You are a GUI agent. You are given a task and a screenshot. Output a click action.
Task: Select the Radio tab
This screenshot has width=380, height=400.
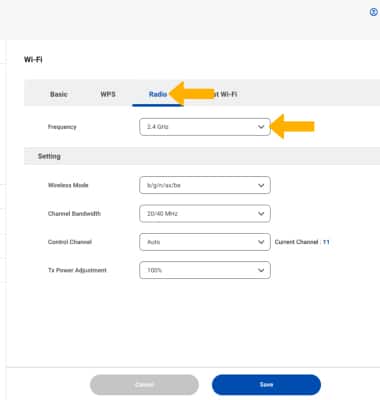pos(158,94)
